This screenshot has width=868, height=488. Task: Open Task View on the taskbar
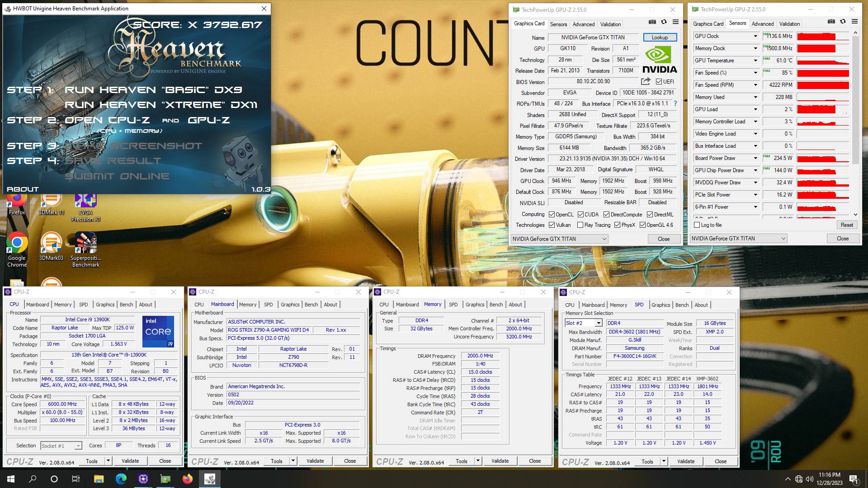pos(76,479)
